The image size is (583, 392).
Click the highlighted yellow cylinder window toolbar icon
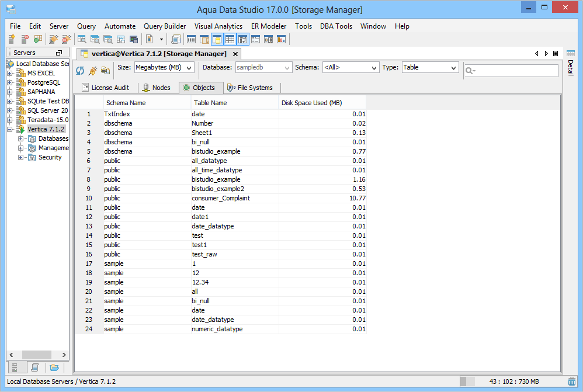(x=217, y=39)
